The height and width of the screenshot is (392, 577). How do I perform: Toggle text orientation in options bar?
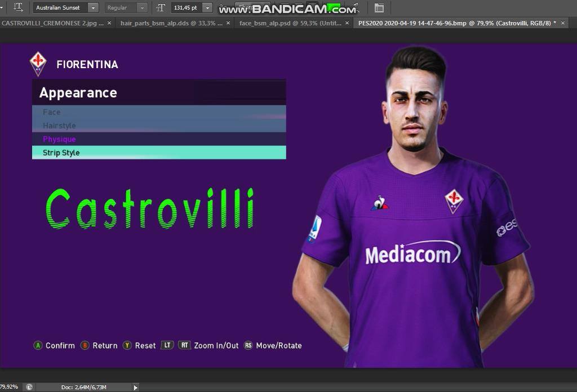click(17, 7)
